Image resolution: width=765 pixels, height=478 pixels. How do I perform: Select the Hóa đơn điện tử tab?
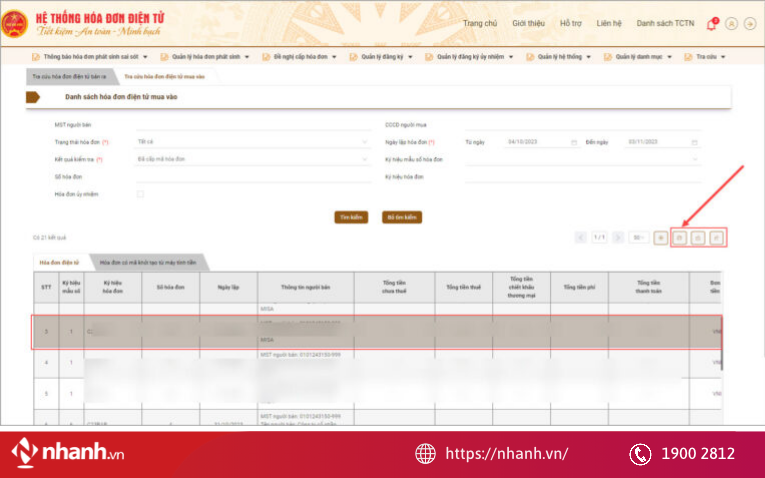point(59,262)
